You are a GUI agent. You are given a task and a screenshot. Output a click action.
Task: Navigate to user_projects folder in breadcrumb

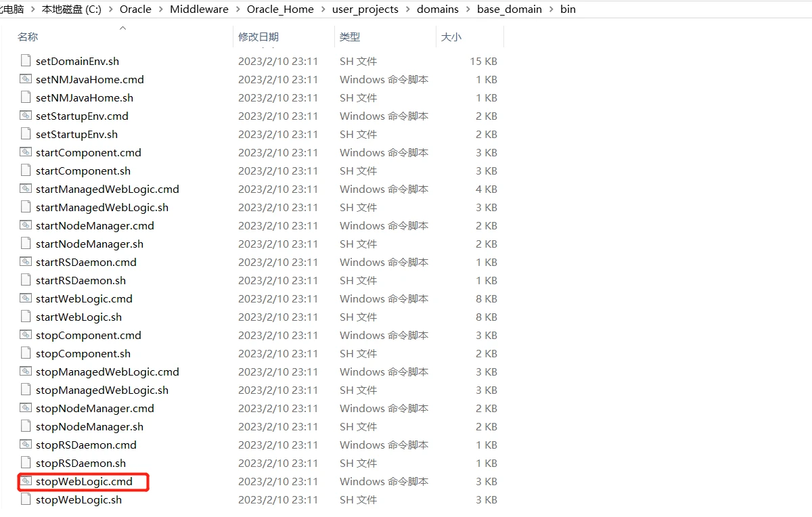(x=365, y=9)
